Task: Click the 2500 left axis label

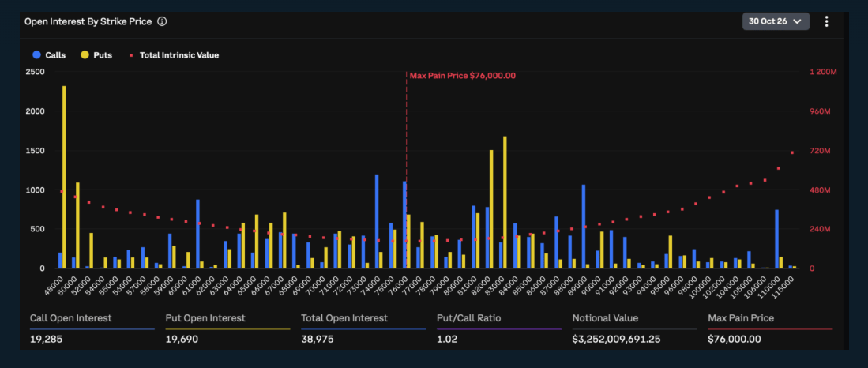Action: pyautogui.click(x=34, y=72)
